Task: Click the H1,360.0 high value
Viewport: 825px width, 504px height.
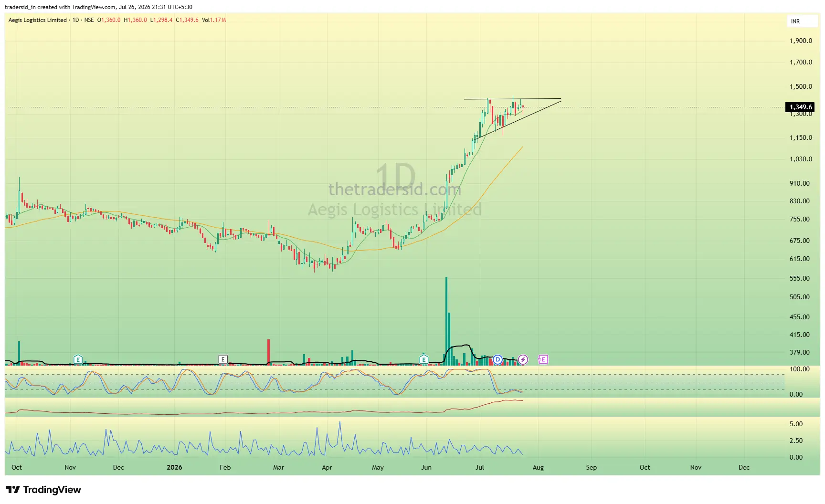Action: (136, 20)
